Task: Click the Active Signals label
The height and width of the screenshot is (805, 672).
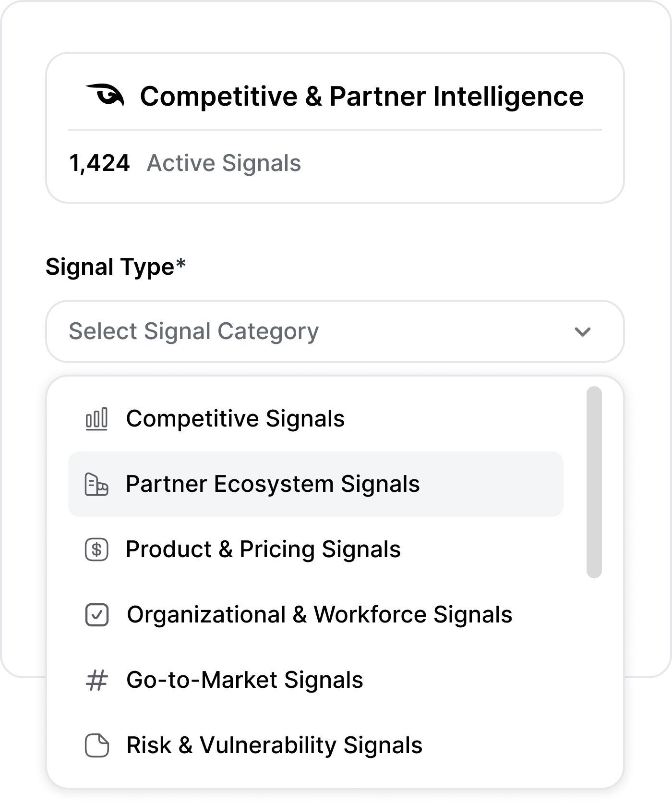Action: click(224, 163)
